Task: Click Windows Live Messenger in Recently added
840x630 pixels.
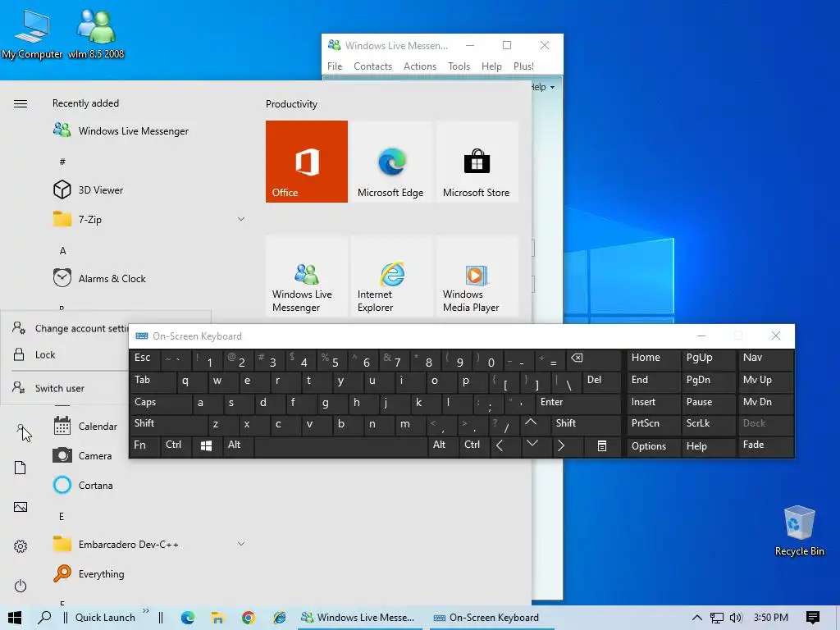Action: point(149,130)
